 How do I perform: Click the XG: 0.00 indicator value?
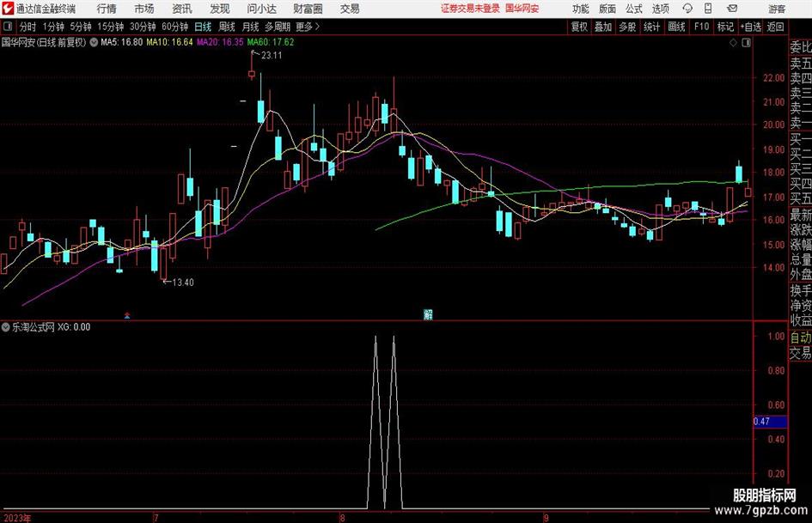click(x=74, y=327)
